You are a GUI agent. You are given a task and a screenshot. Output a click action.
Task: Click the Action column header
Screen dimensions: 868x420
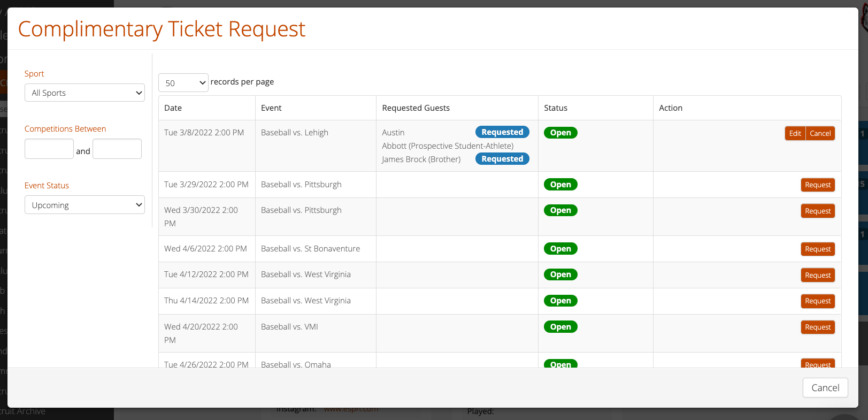tap(747, 108)
